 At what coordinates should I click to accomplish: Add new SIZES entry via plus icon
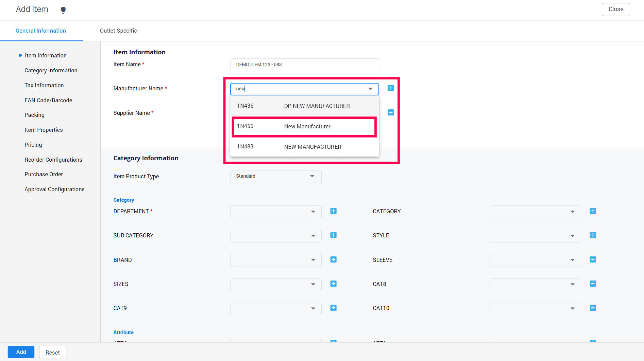[333, 284]
